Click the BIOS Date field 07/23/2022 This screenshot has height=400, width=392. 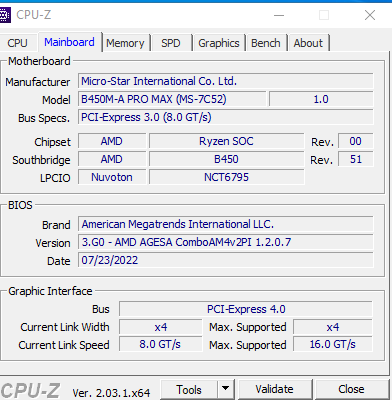(x=226, y=260)
